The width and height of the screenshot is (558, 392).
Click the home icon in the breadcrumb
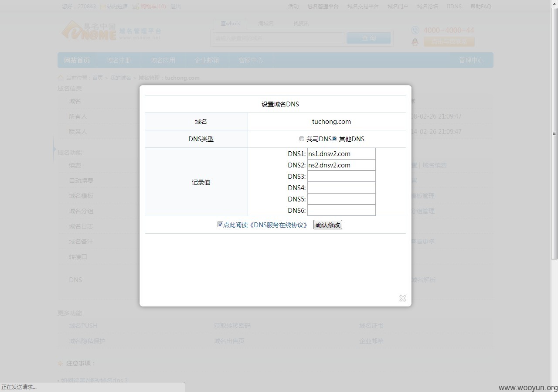tap(61, 78)
